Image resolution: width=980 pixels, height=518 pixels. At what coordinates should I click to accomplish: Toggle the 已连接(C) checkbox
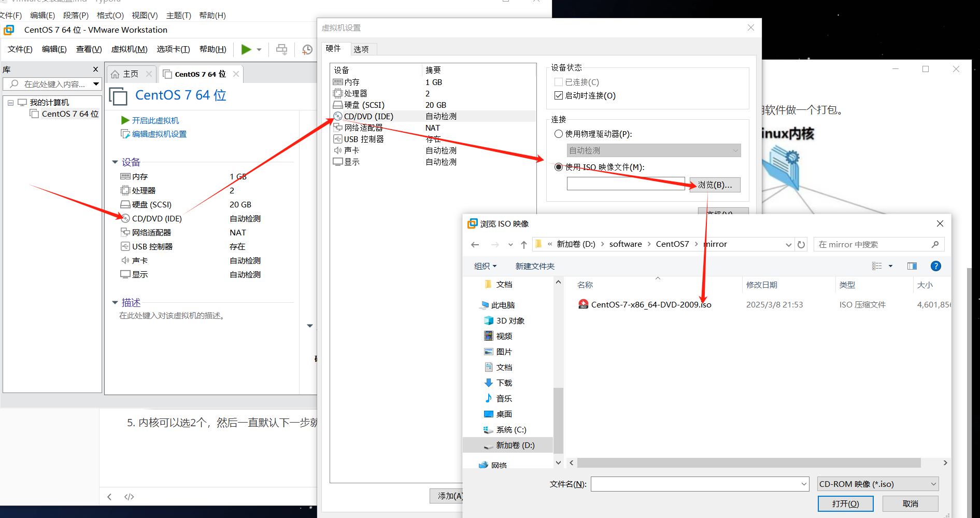coord(559,82)
